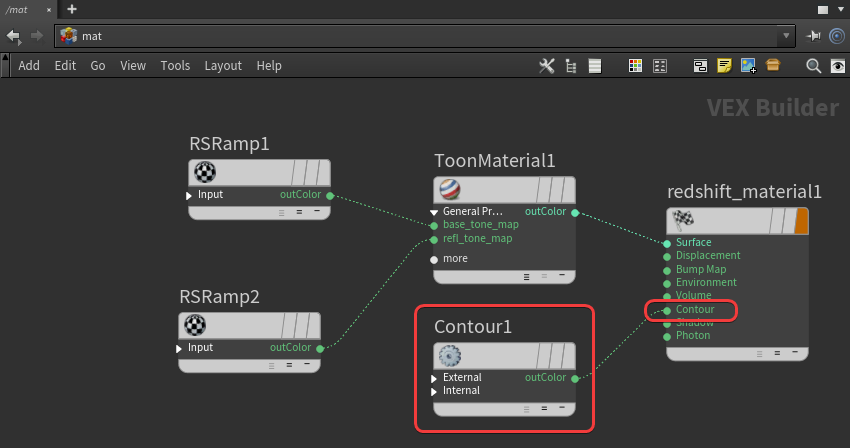Open the path bar dropdown arrow

(786, 36)
